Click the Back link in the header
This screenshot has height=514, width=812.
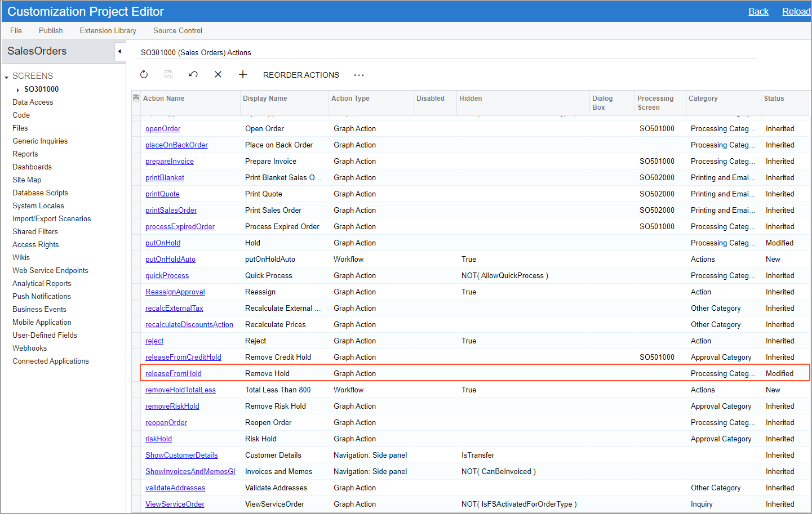758,11
